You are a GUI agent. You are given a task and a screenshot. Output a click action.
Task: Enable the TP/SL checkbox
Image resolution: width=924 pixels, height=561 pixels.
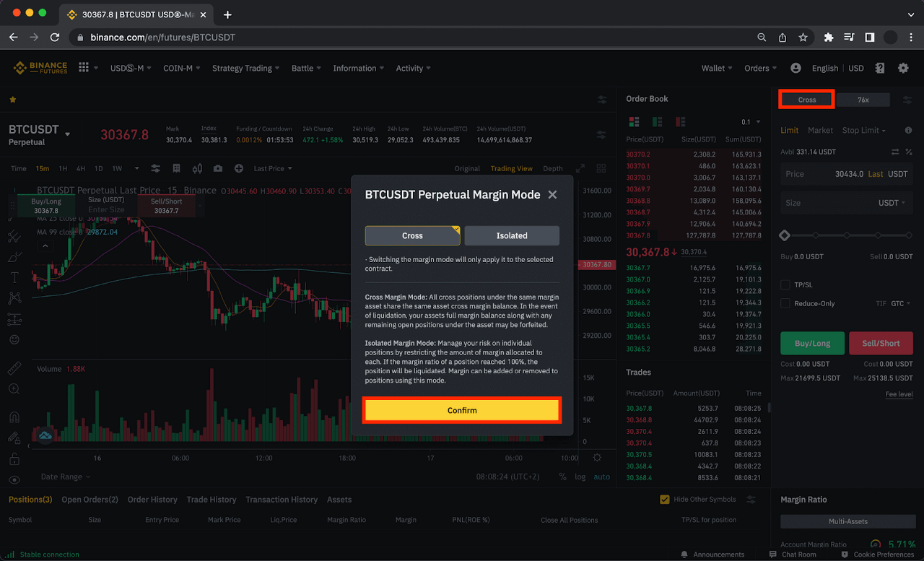[x=785, y=284]
